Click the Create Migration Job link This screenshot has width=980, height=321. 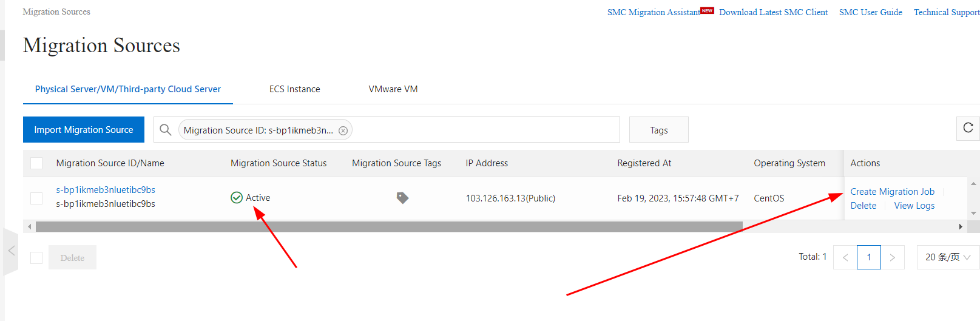(x=892, y=192)
